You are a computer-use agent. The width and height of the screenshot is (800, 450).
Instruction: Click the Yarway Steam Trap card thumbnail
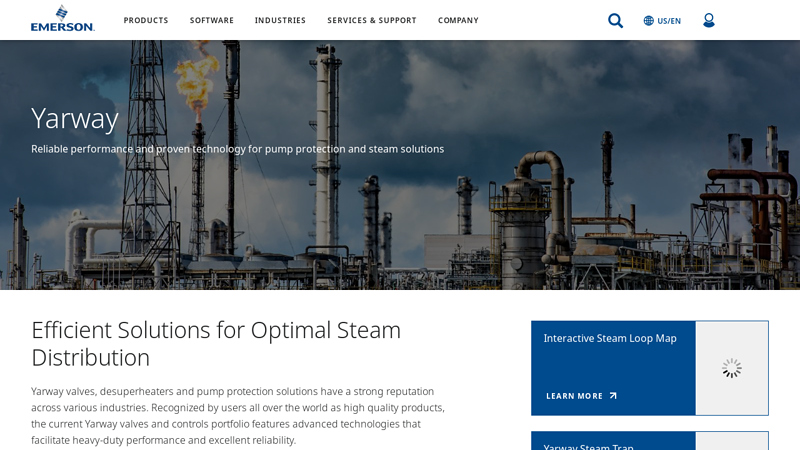(x=732, y=442)
